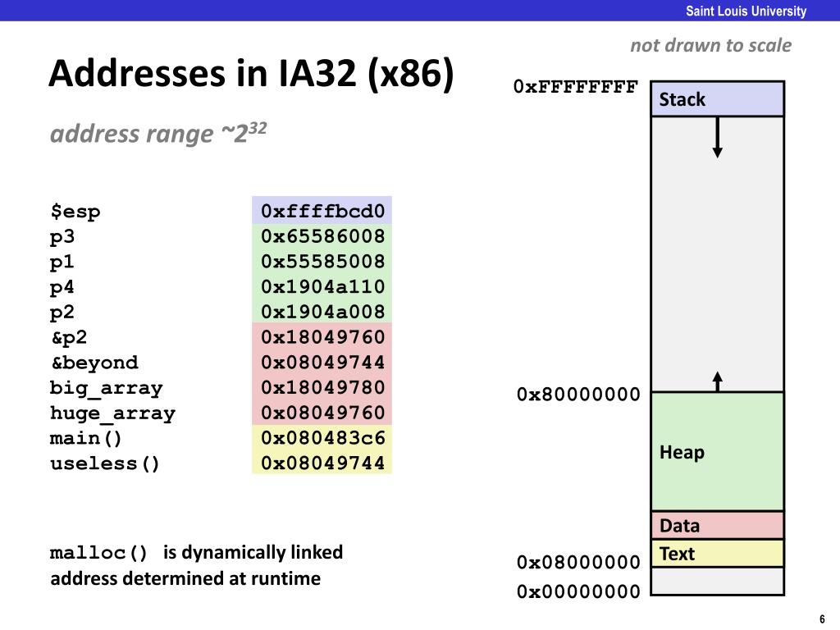
Task: Select the p2 label
Action: point(62,313)
